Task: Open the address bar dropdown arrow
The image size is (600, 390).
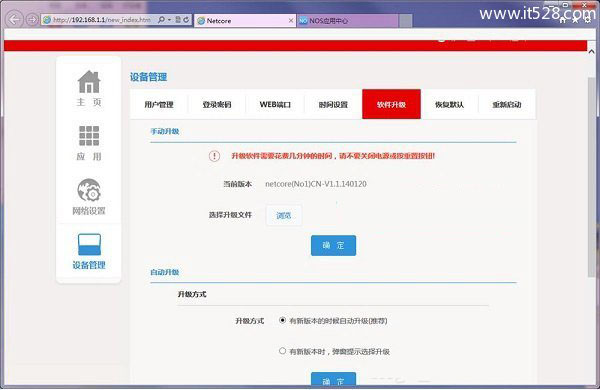Action: (x=170, y=20)
